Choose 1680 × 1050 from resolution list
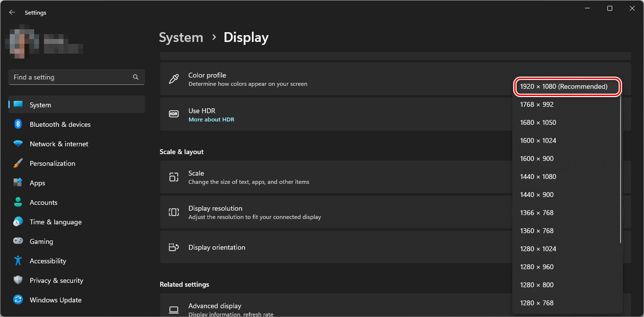 (538, 122)
